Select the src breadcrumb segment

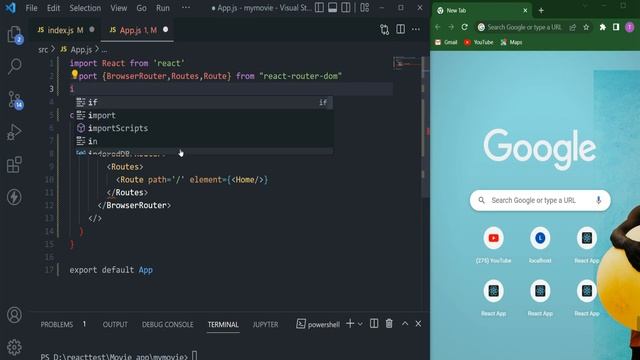pyautogui.click(x=43, y=50)
